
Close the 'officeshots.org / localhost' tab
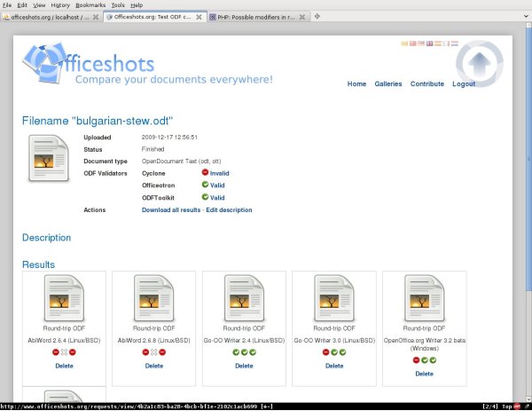point(96,17)
